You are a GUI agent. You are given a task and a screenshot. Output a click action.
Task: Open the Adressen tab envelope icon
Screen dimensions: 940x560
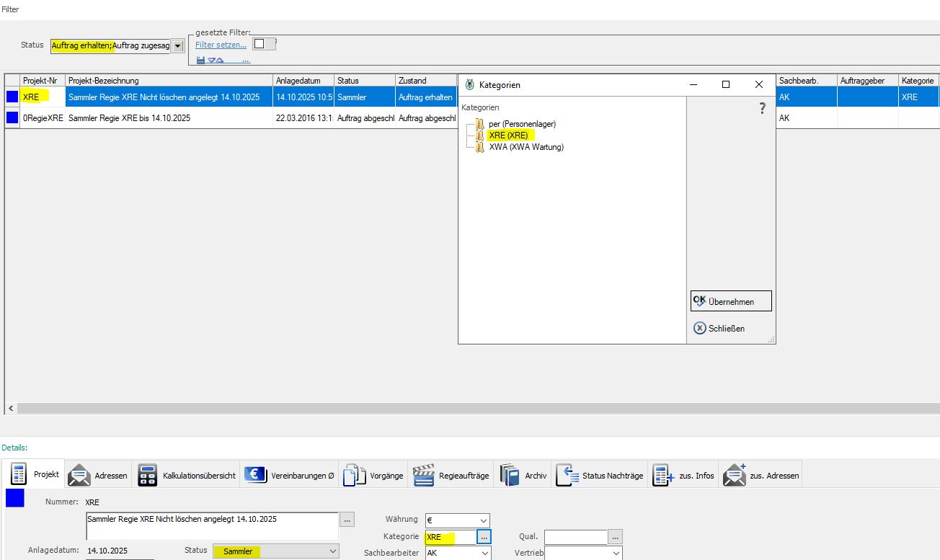pyautogui.click(x=79, y=475)
